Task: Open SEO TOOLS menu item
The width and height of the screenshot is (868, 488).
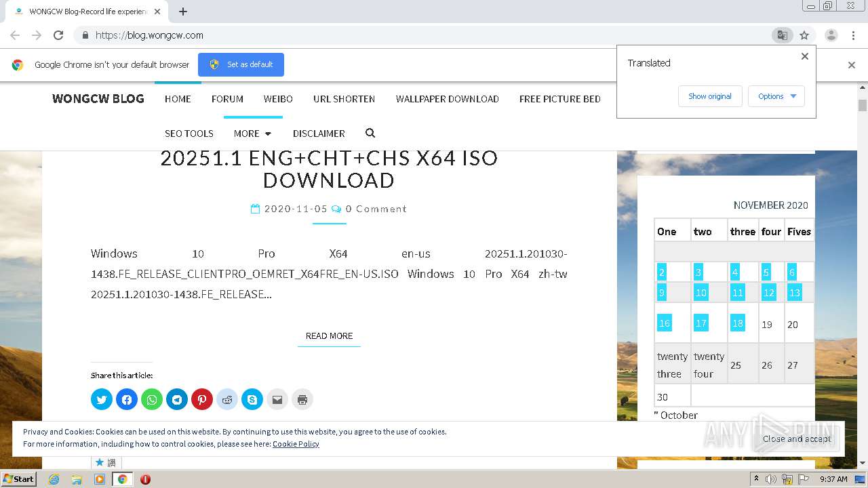Action: tap(189, 134)
